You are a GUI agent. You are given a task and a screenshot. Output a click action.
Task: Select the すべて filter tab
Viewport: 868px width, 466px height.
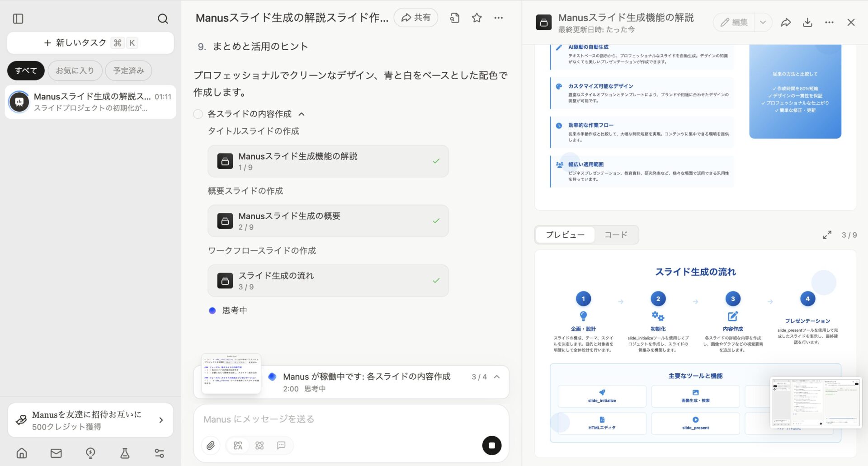26,71
